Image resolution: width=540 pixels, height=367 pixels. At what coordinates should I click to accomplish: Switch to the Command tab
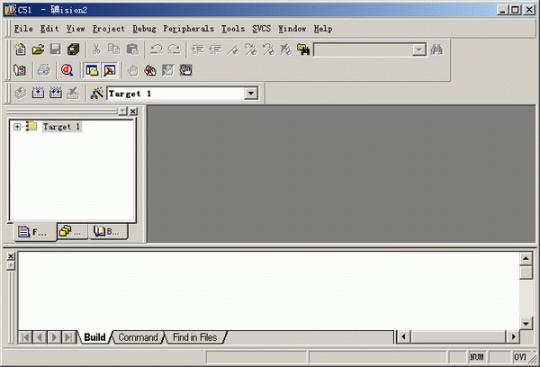[138, 337]
